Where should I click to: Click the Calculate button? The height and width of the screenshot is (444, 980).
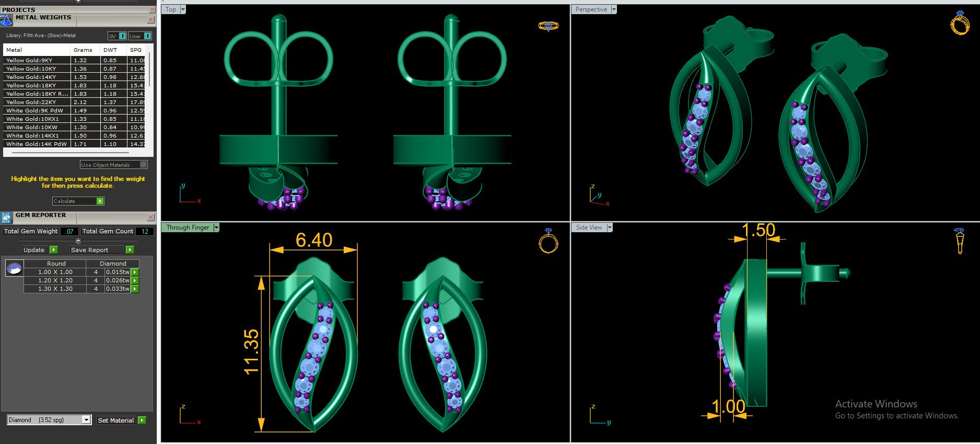click(x=78, y=201)
